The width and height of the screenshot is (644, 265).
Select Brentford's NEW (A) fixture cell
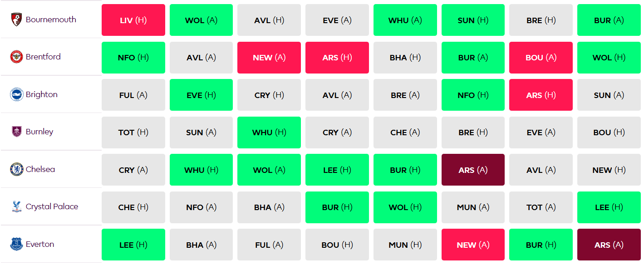[269, 57]
